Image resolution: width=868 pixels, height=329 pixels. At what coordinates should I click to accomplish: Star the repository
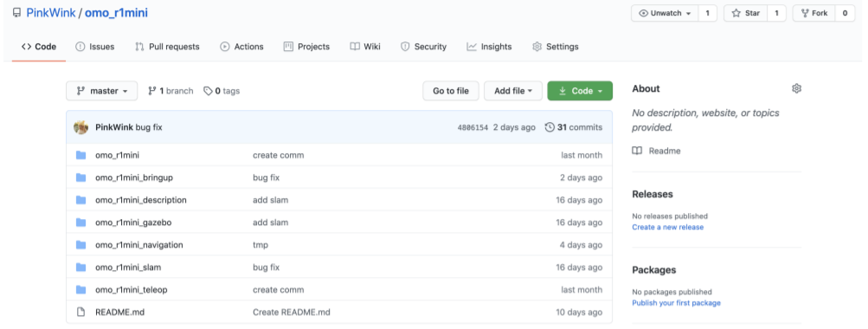click(745, 13)
